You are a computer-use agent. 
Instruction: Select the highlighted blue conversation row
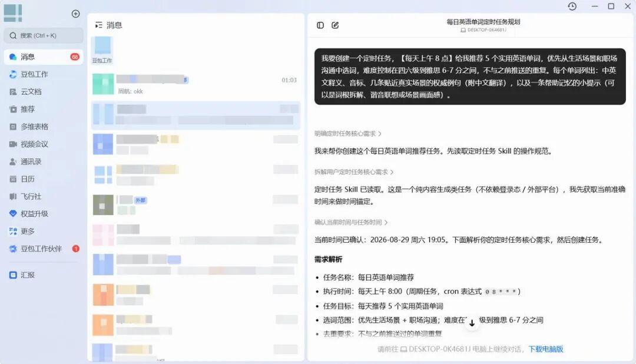[x=196, y=115]
